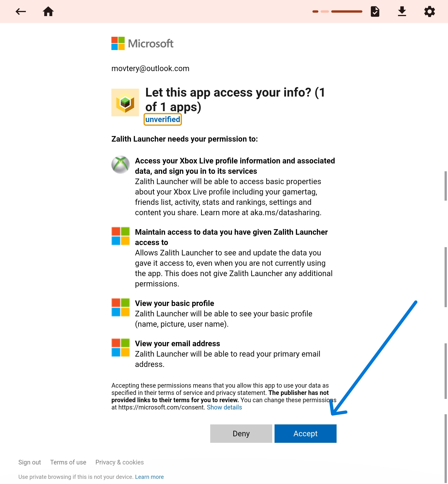Image resolution: width=448 pixels, height=484 pixels.
Task: Tap the back arrow in the top bar
Action: (21, 11)
